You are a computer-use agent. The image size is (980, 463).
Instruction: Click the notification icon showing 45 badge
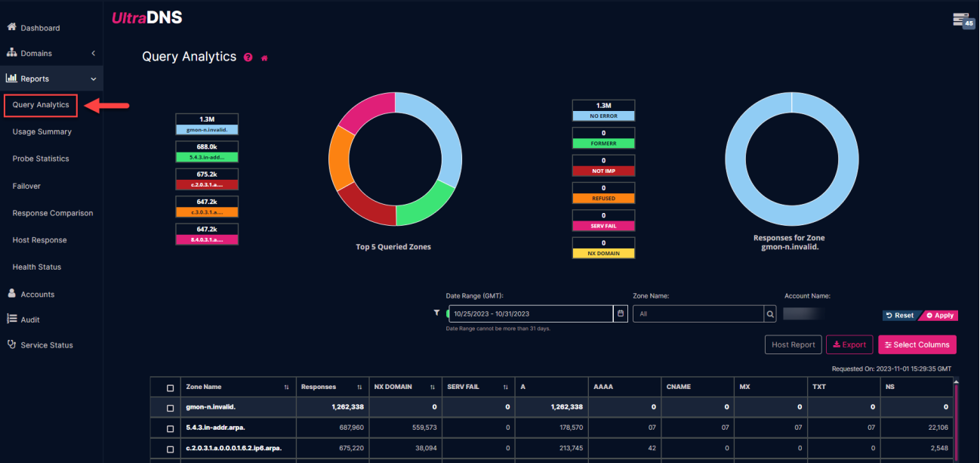click(963, 20)
